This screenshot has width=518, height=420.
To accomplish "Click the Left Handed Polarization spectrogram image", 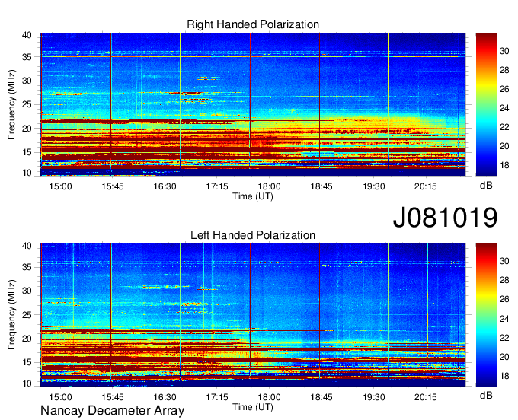I will point(253,314).
